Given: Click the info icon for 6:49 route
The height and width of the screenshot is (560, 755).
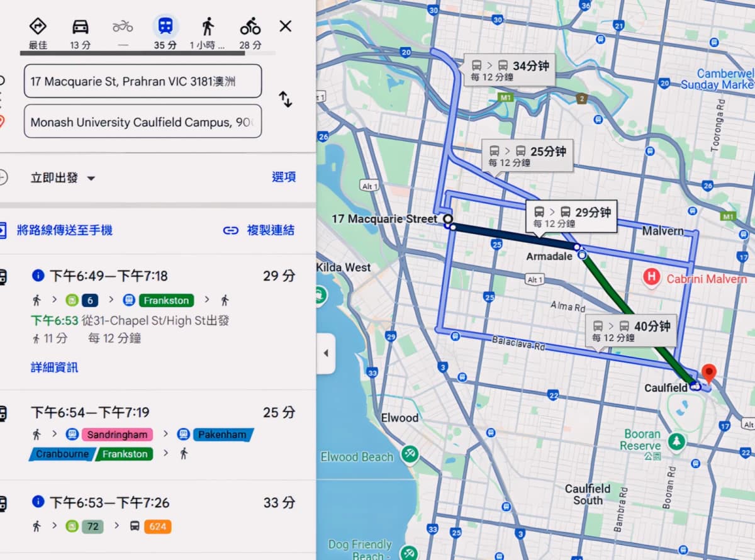Looking at the screenshot, I should click(x=38, y=276).
